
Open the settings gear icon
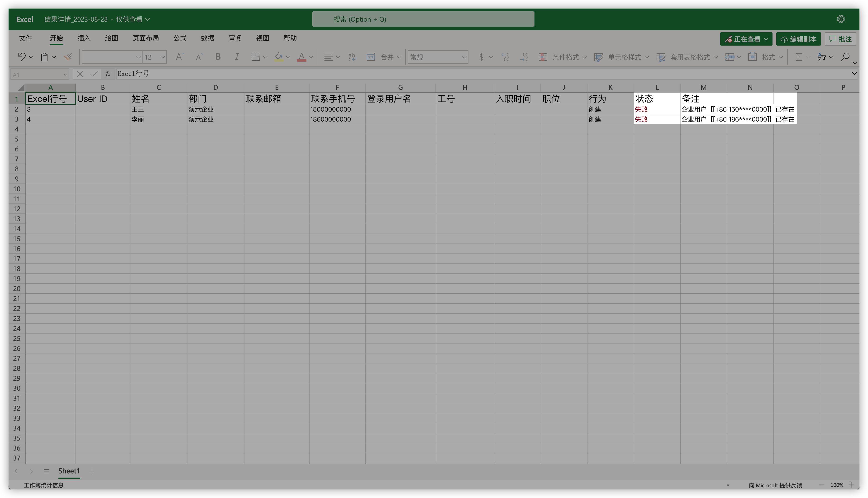(841, 19)
